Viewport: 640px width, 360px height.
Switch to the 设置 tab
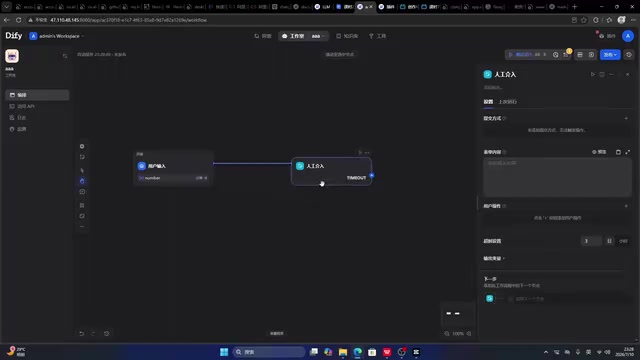click(x=488, y=102)
